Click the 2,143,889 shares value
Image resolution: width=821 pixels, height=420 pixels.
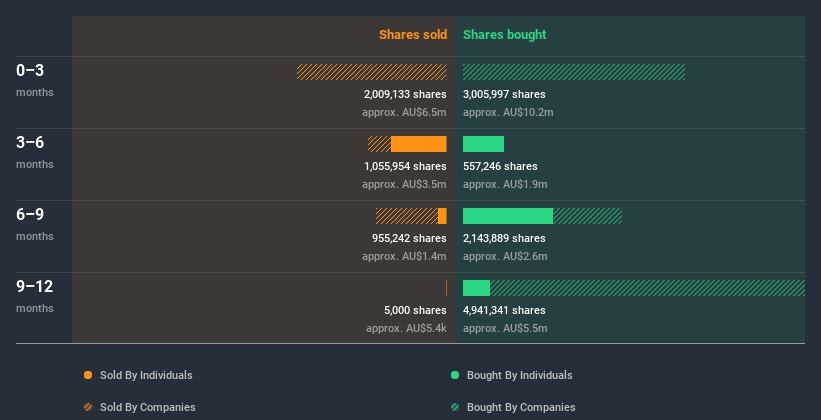tap(504, 238)
